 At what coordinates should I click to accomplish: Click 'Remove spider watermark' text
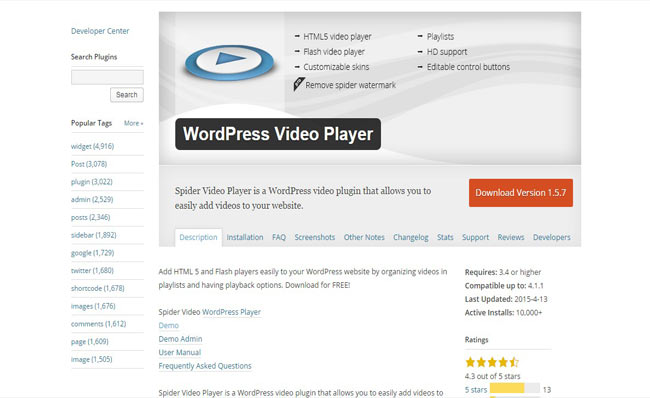(x=351, y=85)
